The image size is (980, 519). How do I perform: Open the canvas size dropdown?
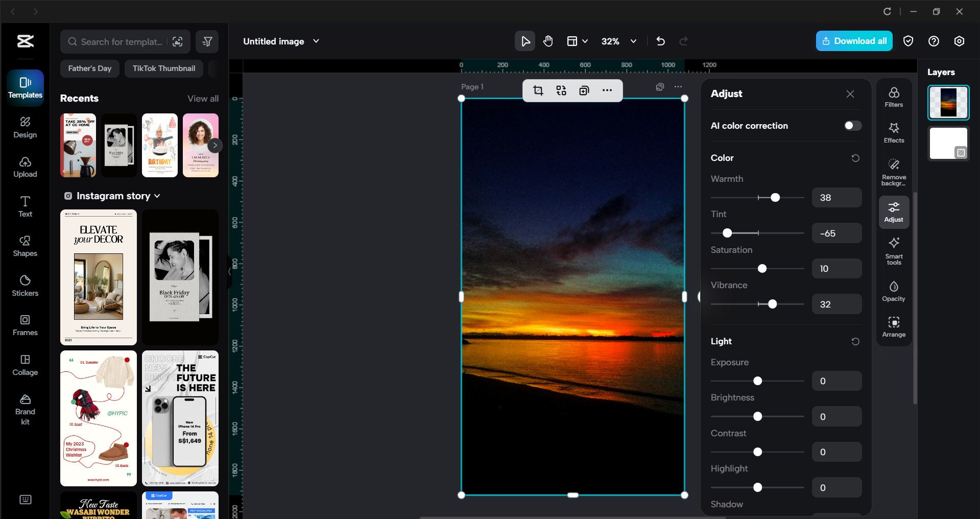(577, 41)
